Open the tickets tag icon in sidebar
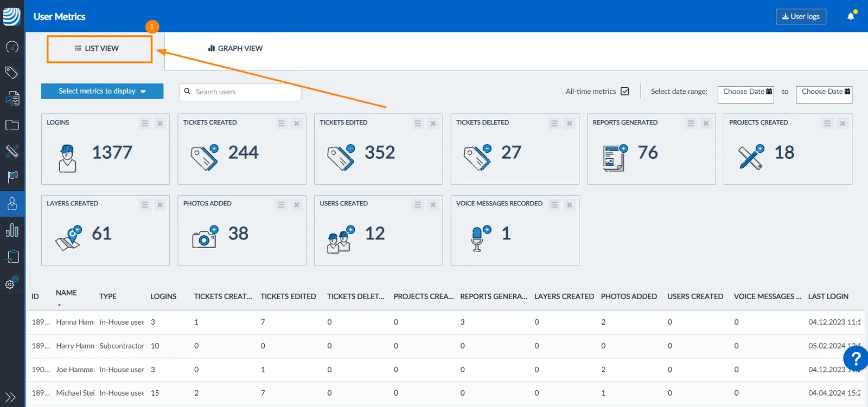868x407 pixels. (12, 73)
